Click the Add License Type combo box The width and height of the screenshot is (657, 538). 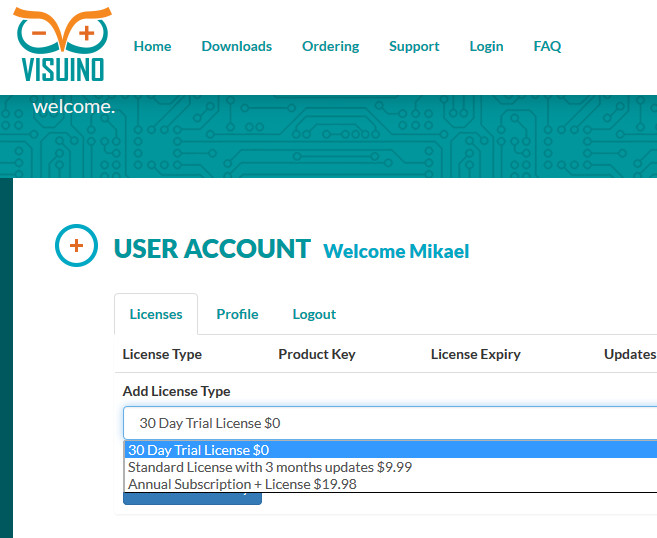(x=390, y=423)
